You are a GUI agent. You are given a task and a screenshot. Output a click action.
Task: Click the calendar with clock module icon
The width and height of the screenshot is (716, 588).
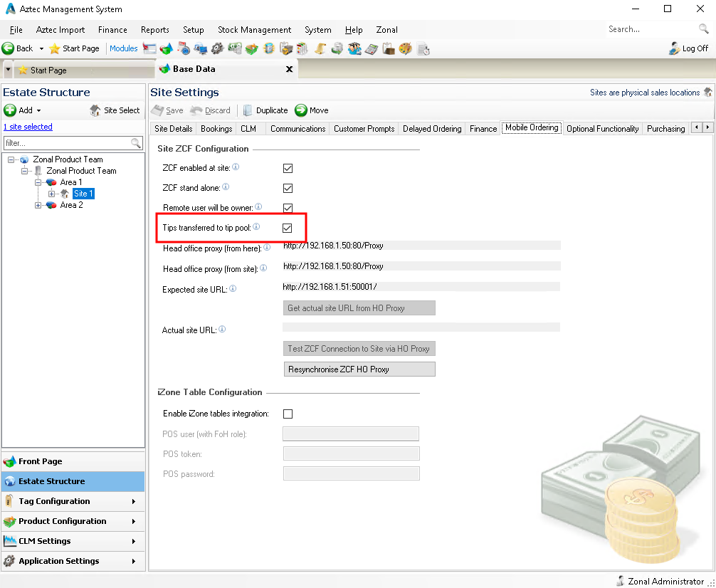pos(184,48)
